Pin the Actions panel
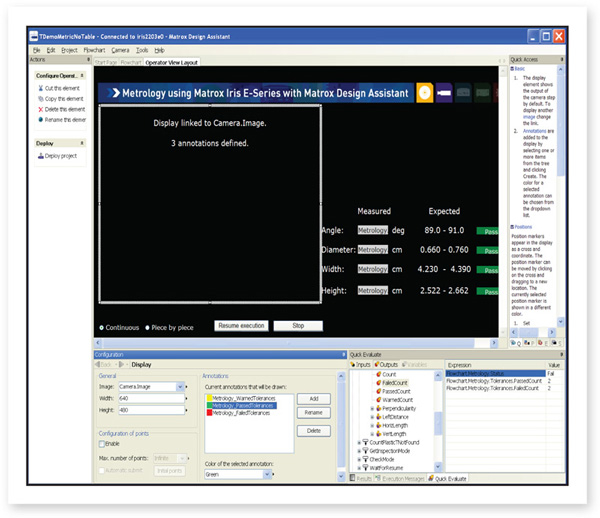This screenshot has width=600, height=518. tap(88, 59)
